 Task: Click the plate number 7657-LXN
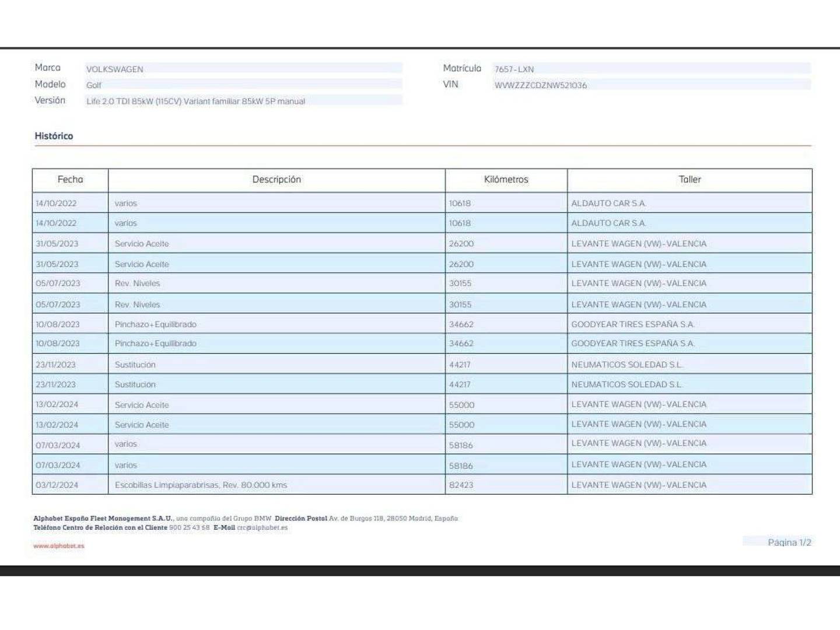pos(514,69)
